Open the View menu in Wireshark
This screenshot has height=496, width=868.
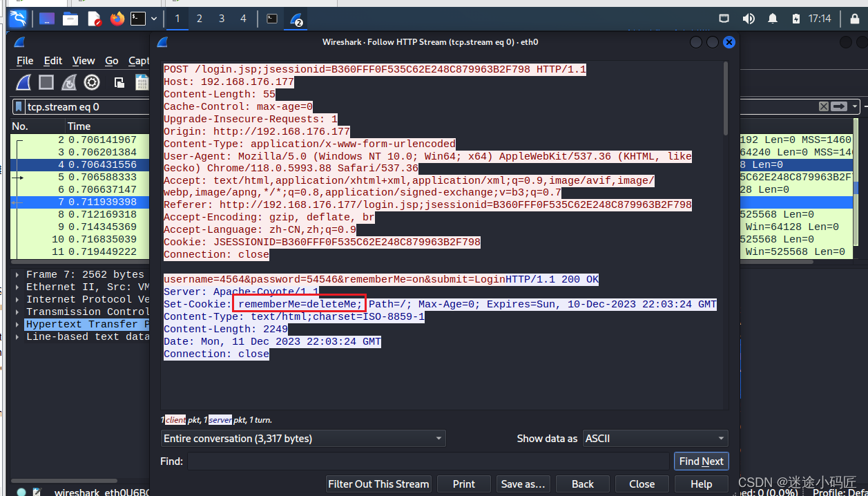point(84,61)
